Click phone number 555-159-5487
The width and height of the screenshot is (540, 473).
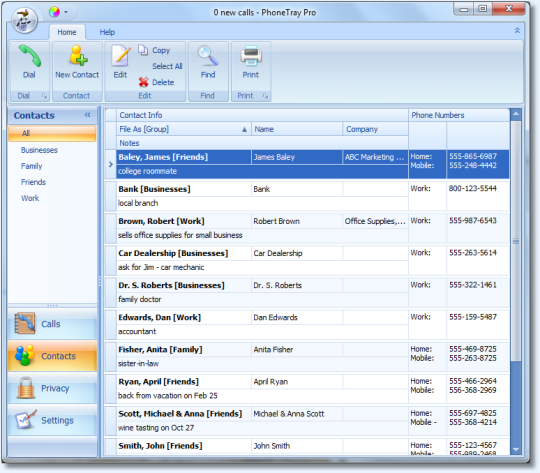[472, 317]
